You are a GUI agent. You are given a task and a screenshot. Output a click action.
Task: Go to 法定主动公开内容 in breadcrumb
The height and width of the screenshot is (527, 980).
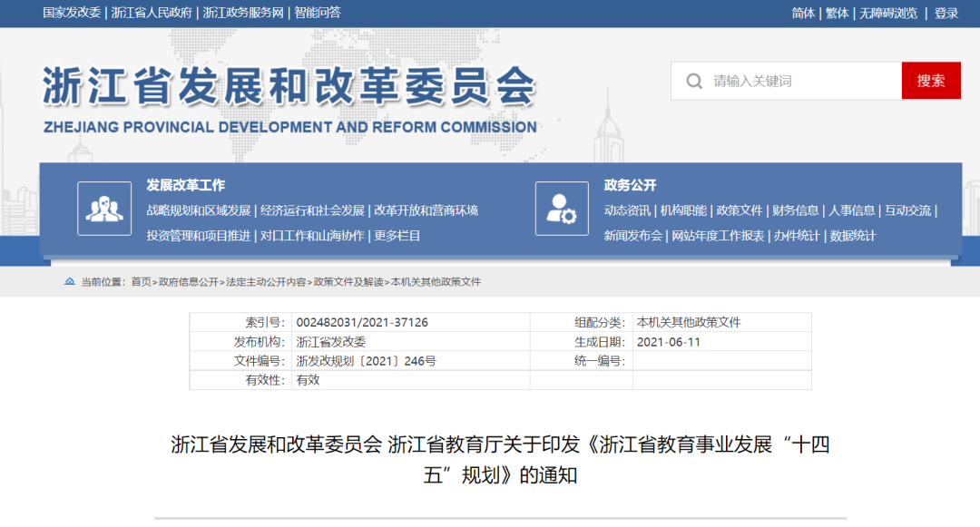[266, 281]
